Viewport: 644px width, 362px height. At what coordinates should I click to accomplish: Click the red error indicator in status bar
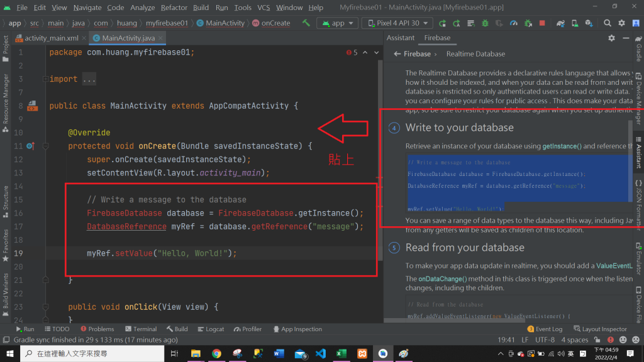(x=611, y=340)
